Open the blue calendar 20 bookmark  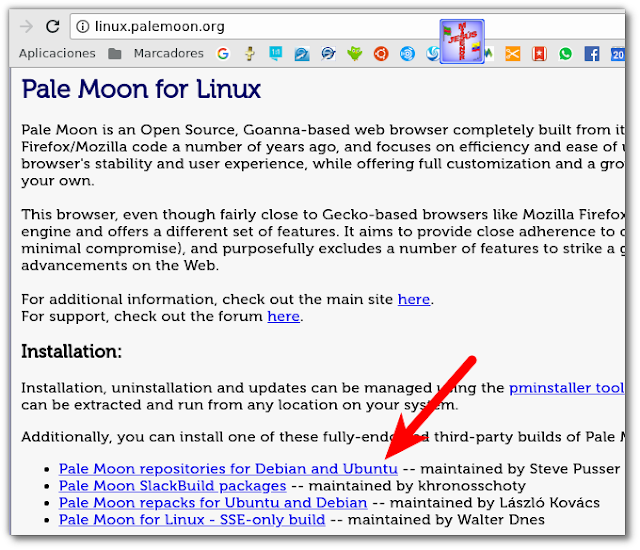coord(618,54)
